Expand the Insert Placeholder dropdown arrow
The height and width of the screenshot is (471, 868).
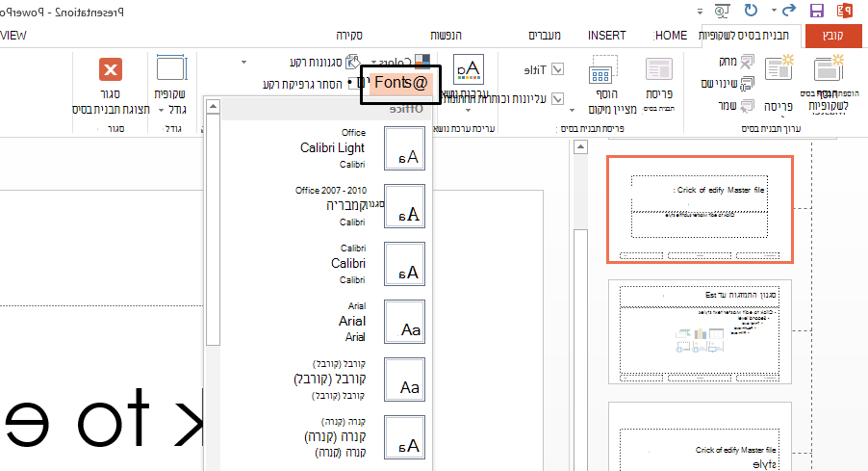pyautogui.click(x=572, y=110)
